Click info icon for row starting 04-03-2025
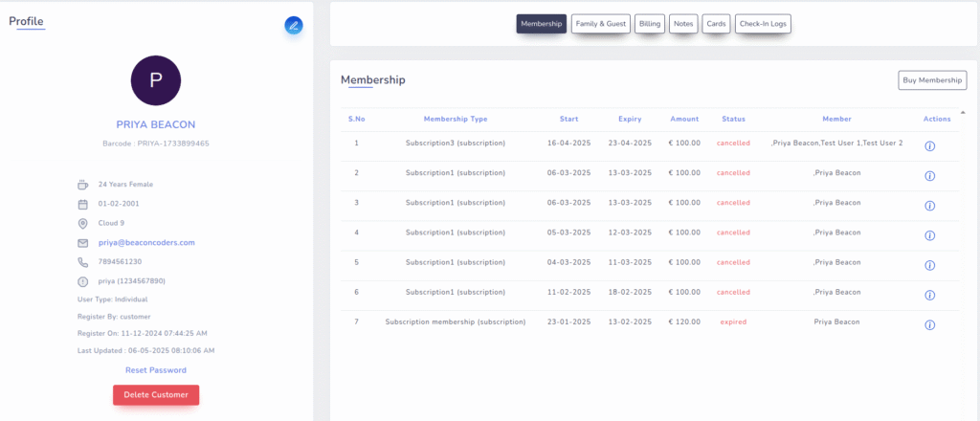This screenshot has height=421, width=980. (x=929, y=265)
